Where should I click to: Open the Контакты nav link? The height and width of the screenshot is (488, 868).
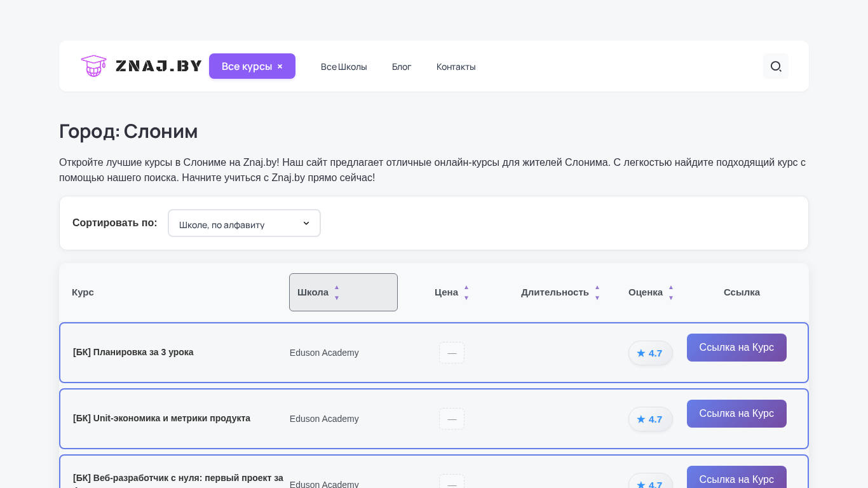(456, 67)
